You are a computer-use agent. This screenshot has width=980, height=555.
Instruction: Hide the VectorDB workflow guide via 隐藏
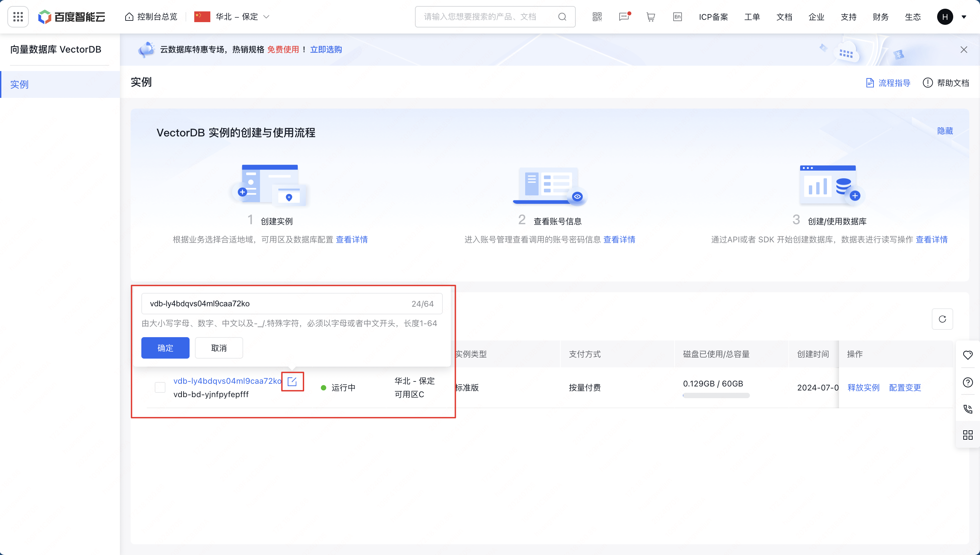tap(944, 131)
